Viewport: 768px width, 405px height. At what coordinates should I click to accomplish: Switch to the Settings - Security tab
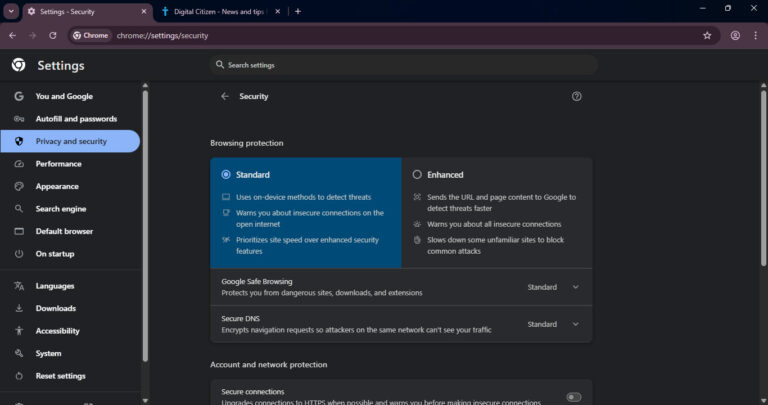tap(88, 11)
